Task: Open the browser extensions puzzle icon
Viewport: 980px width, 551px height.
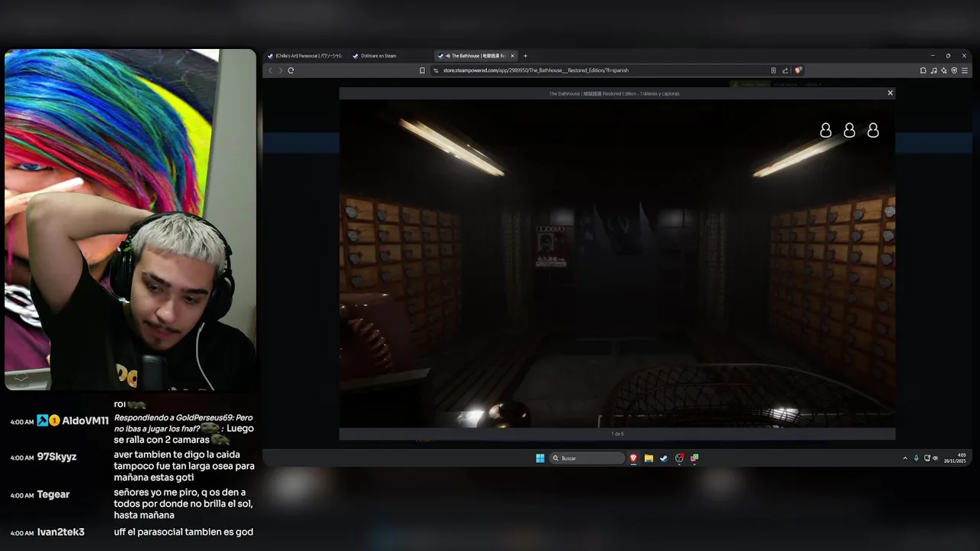Action: coord(923,70)
